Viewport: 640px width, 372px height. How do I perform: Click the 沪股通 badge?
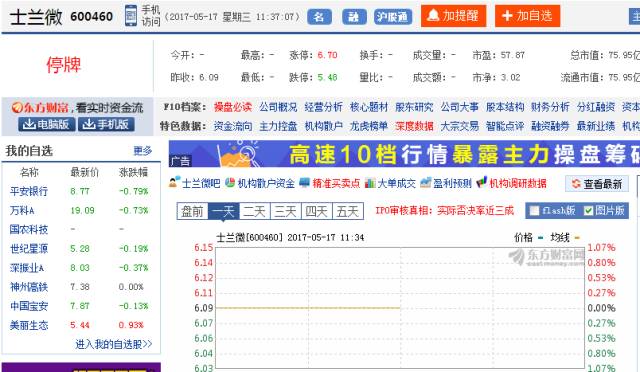(x=393, y=17)
